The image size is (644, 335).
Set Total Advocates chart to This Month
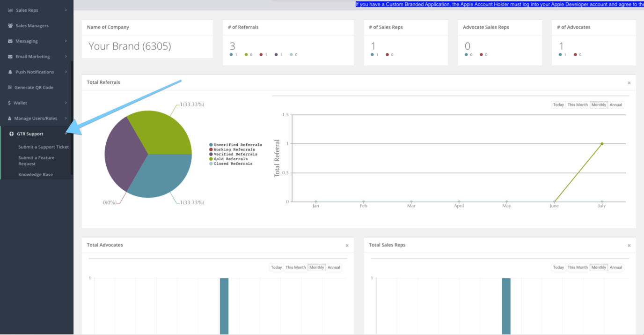click(296, 268)
